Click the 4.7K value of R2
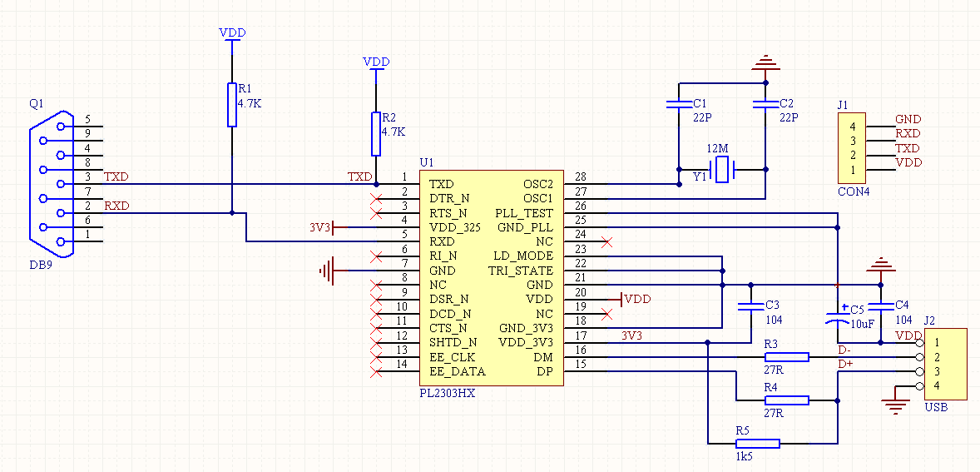Image resolution: width=980 pixels, height=472 pixels. coord(393,132)
